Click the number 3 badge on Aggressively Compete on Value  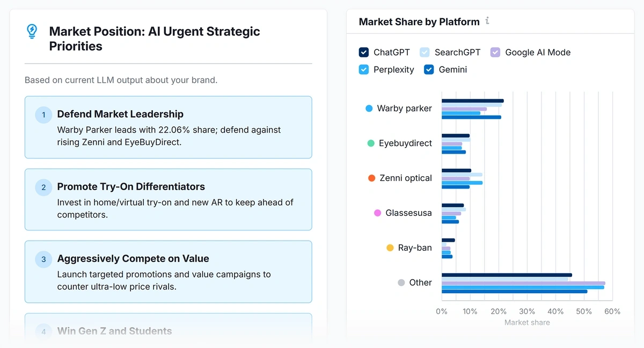pyautogui.click(x=43, y=259)
